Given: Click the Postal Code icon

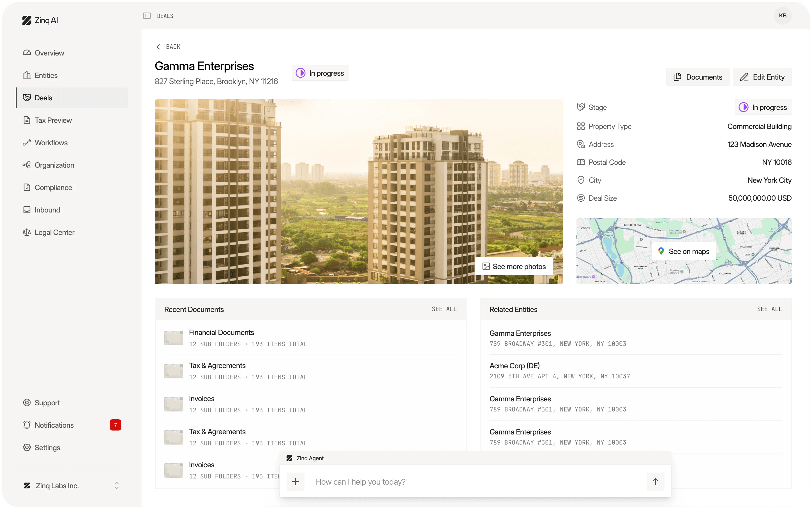Looking at the screenshot, I should point(581,162).
